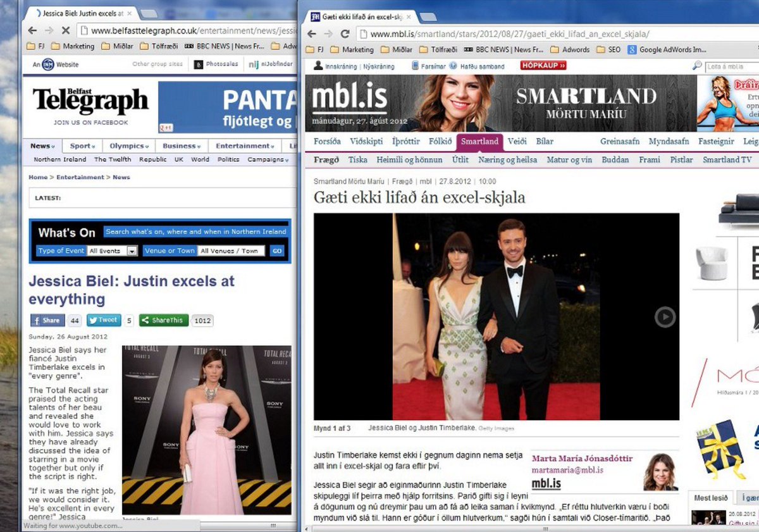Click forward arrow in the mbl.is window
Image resolution: width=759 pixels, height=532 pixels.
point(328,34)
